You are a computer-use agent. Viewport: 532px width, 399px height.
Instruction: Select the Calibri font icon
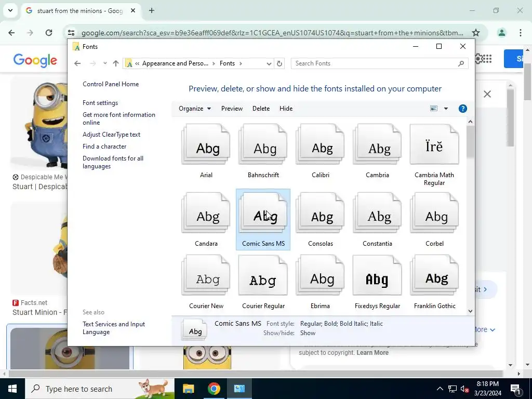coord(320,144)
